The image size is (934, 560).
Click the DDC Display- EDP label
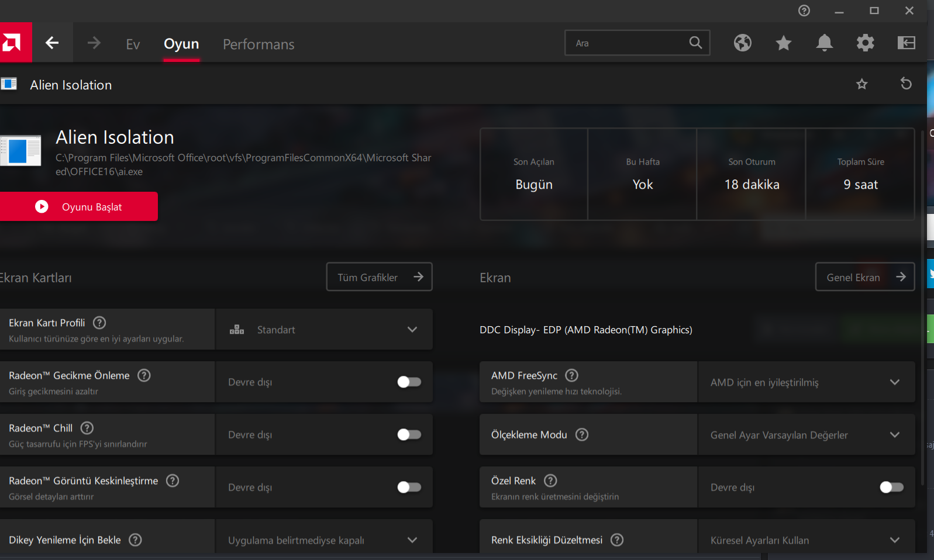coord(586,330)
